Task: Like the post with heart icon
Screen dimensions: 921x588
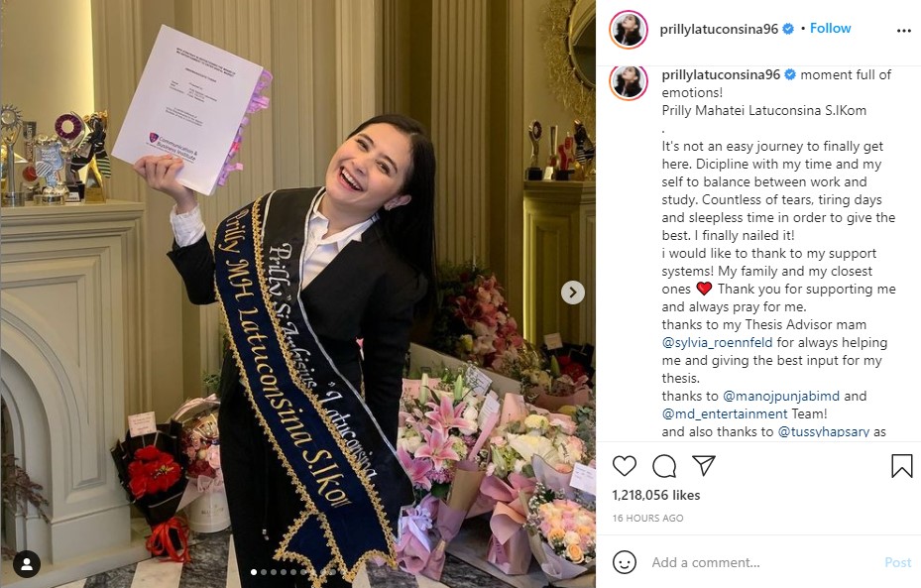Action: (x=624, y=466)
